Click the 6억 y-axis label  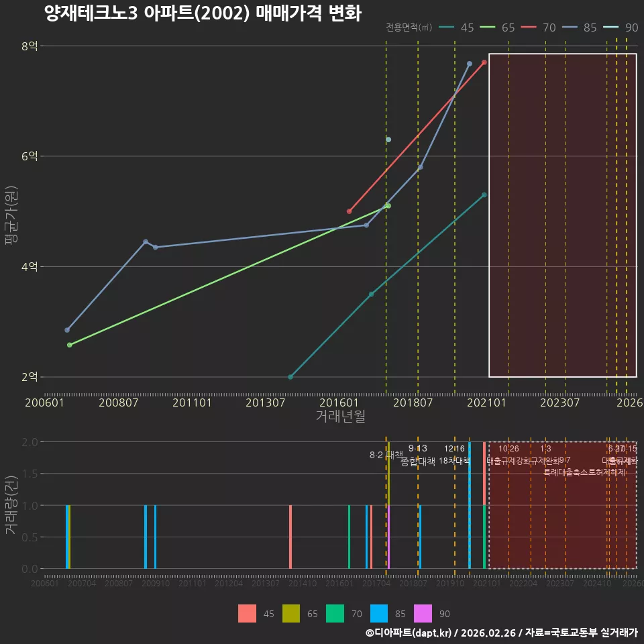tap(30, 156)
